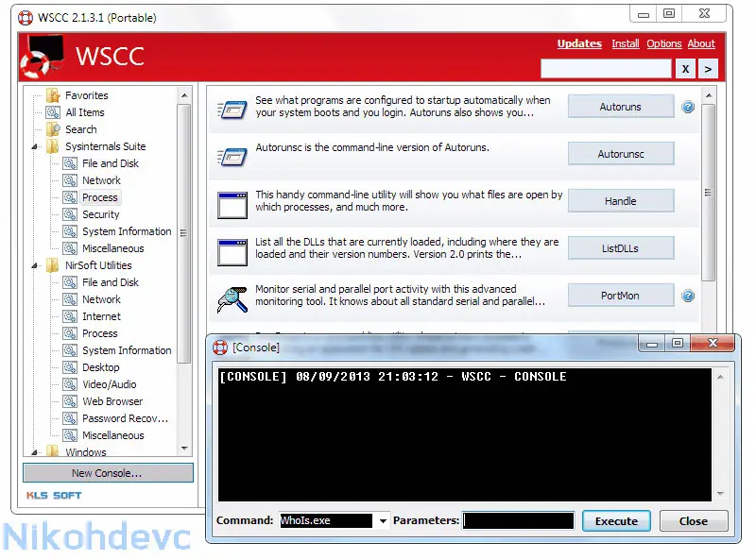Run search with the > button

pyautogui.click(x=708, y=69)
